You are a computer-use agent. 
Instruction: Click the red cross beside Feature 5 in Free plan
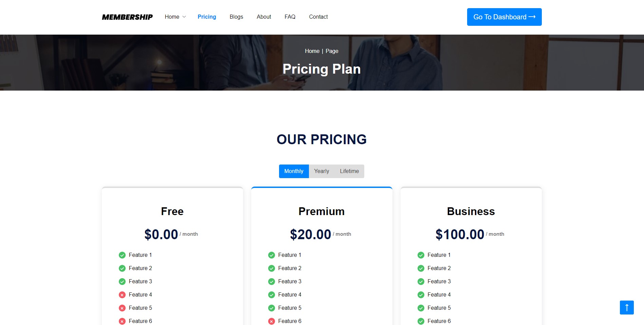tap(122, 308)
